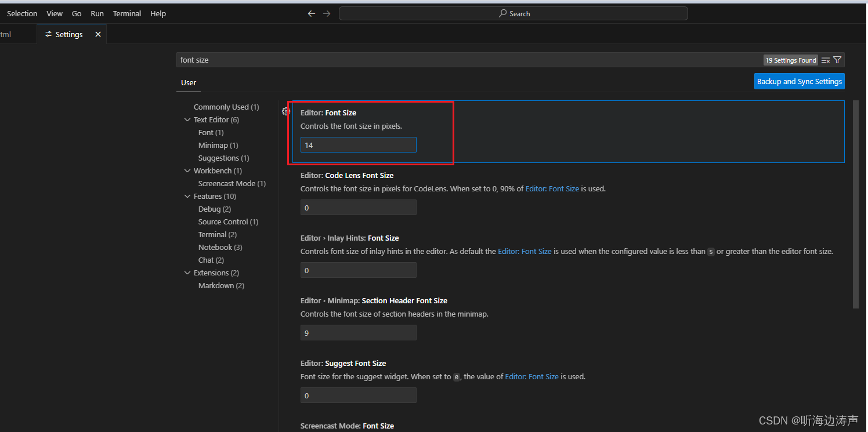Open the Selection menu
Screen dimensions: 868x432
click(x=22, y=13)
